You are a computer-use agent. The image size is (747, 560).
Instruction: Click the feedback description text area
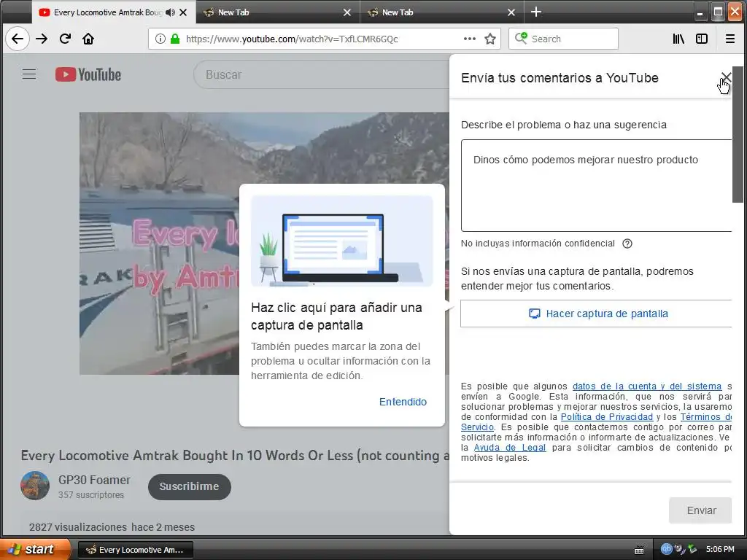[x=597, y=186]
